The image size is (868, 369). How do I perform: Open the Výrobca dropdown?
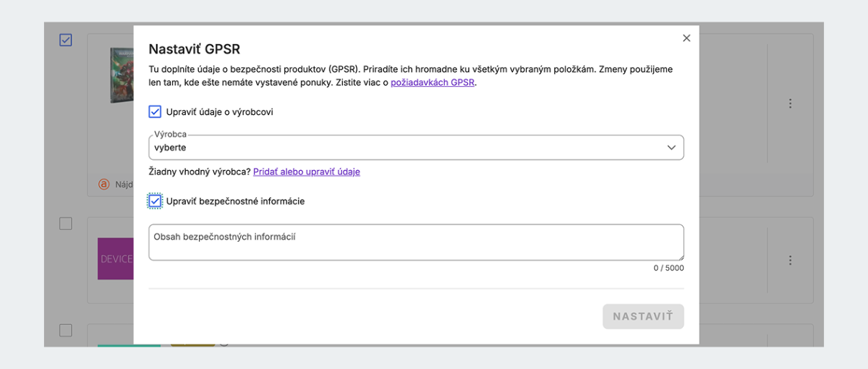[x=416, y=148]
